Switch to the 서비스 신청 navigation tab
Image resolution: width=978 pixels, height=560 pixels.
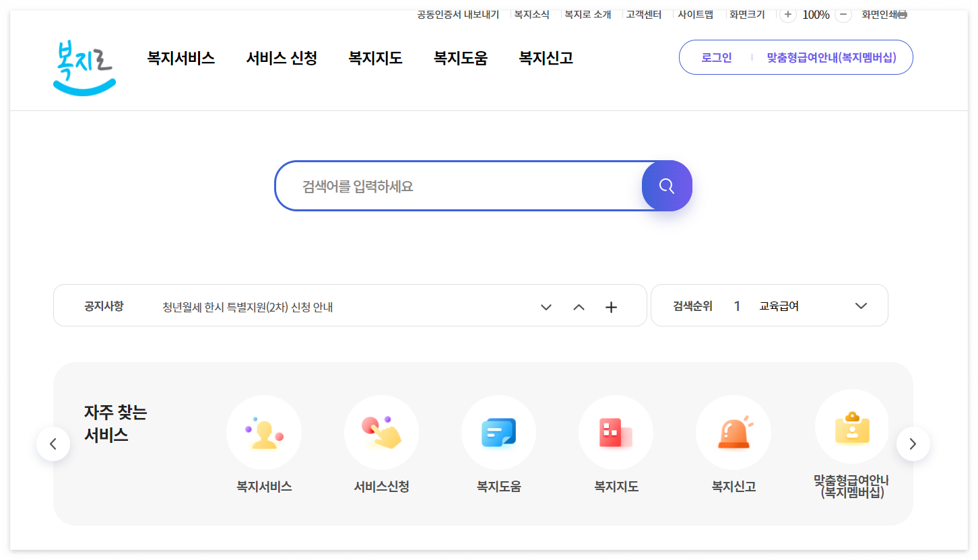point(282,58)
